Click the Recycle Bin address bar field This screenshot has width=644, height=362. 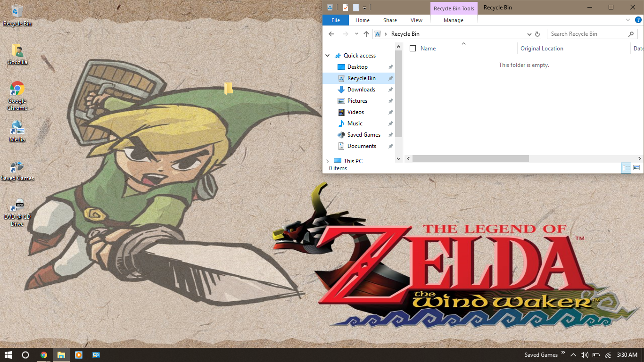tap(452, 34)
